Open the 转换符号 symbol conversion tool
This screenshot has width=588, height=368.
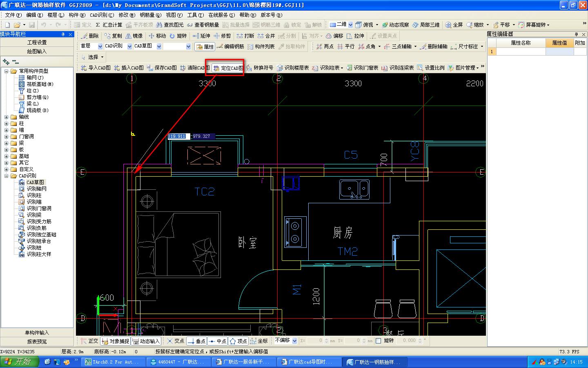[x=259, y=68]
